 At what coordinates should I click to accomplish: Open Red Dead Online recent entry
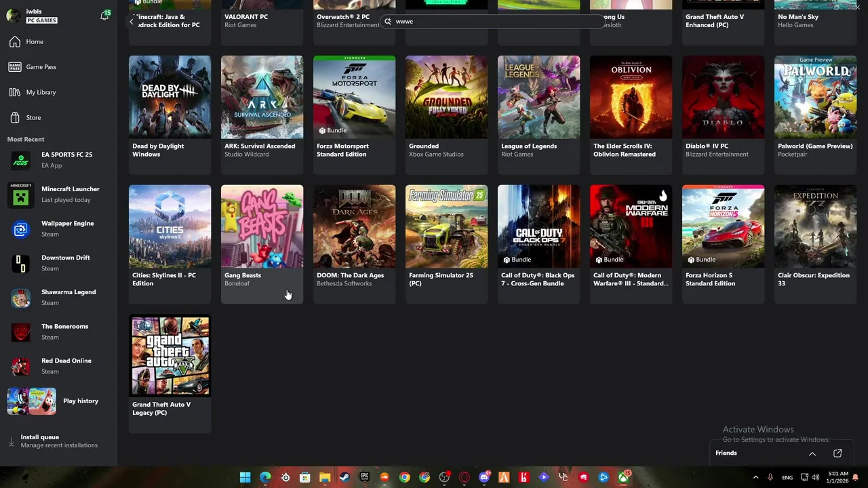click(x=59, y=367)
